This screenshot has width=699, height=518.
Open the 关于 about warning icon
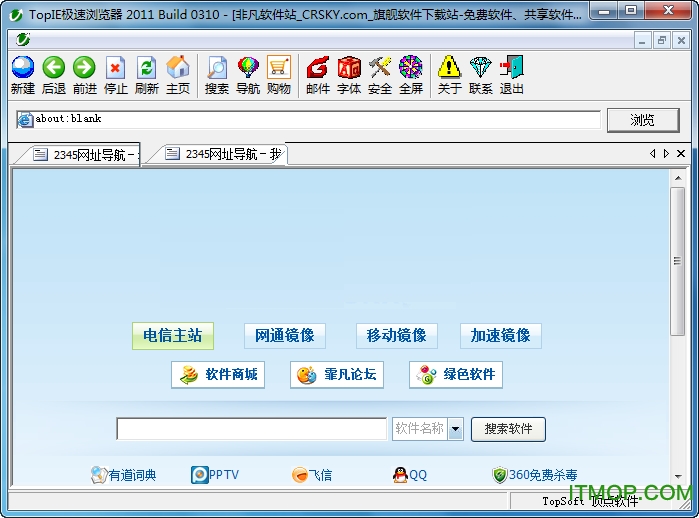tap(449, 74)
